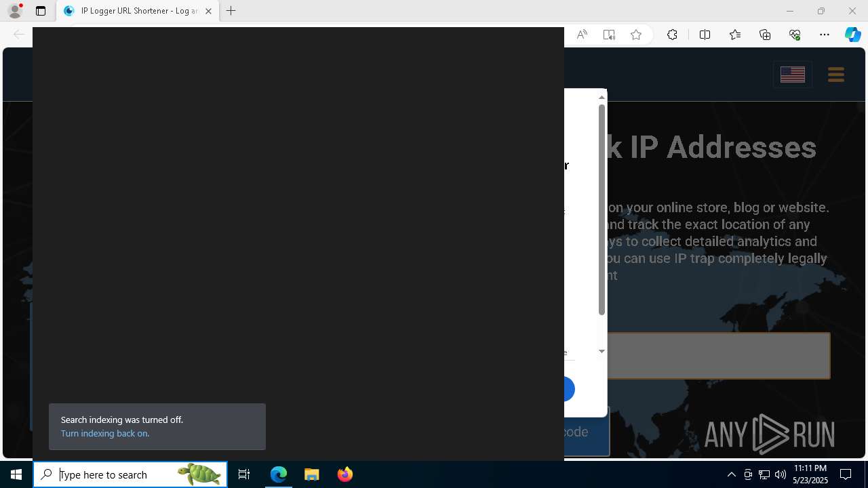Click the tray icon left of network
The width and height of the screenshot is (868, 488).
click(748, 474)
